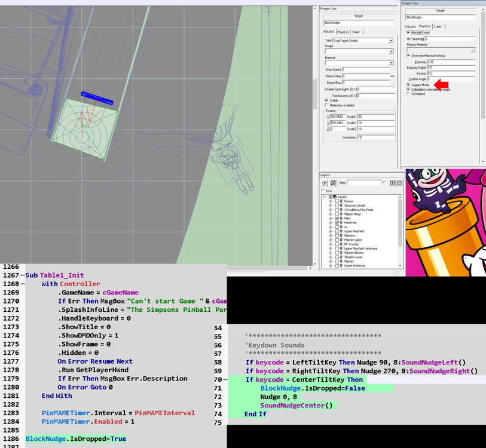Enable the Reflection Enabled checkbox
The height and width of the screenshot is (448, 486).
point(326,105)
